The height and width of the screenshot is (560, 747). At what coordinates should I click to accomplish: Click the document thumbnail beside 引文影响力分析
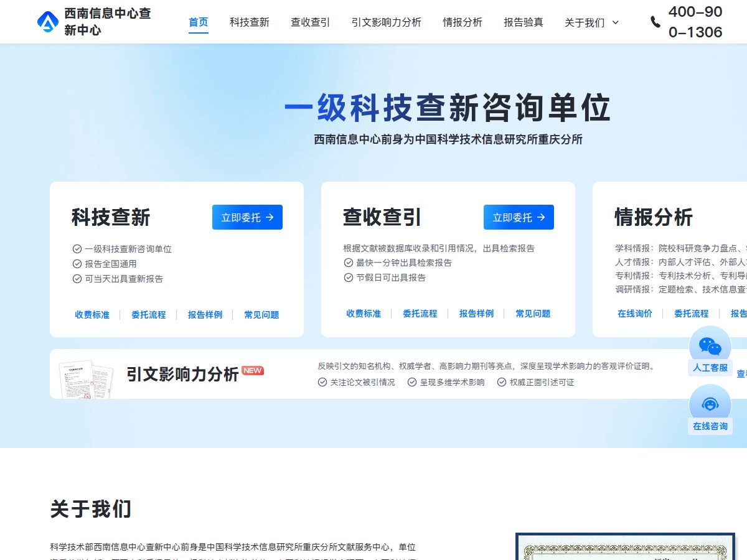pyautogui.click(x=87, y=379)
